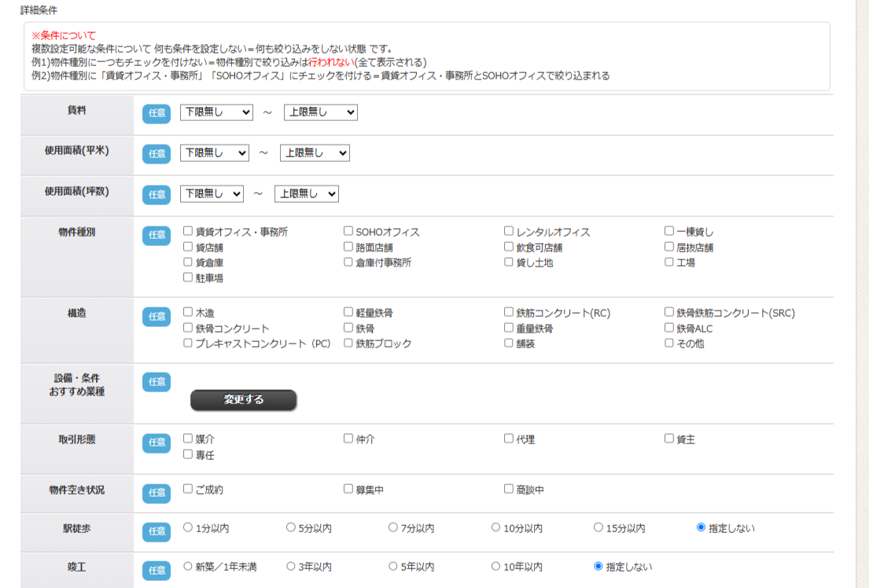Select 新築／1年未満 under 竣工
869x588 pixels.
click(x=186, y=565)
